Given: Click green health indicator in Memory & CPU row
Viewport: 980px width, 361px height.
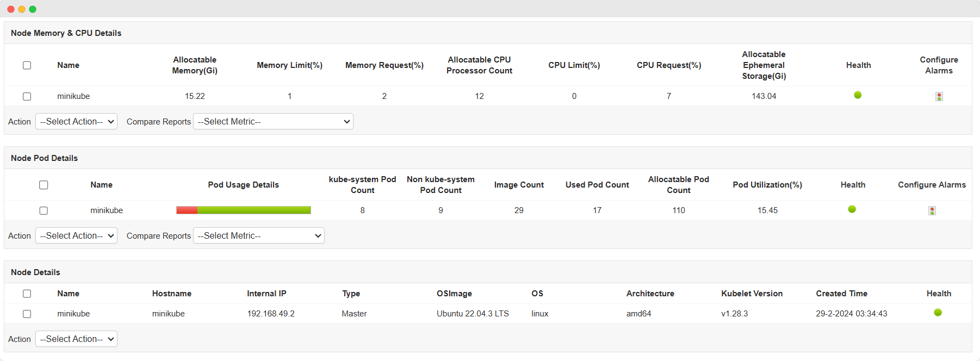Looking at the screenshot, I should pyautogui.click(x=858, y=95).
